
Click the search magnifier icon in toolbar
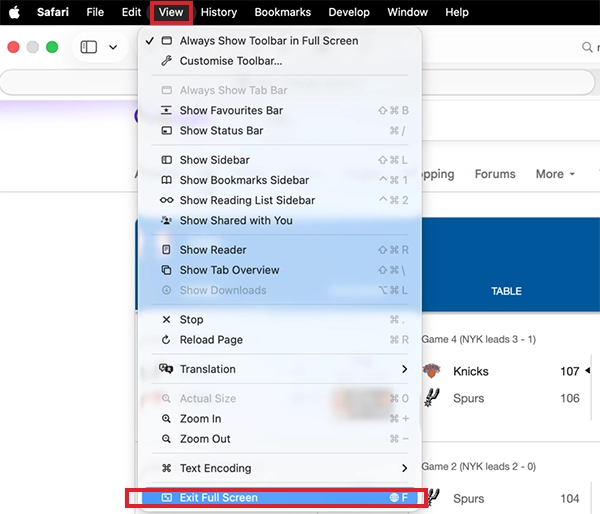[587, 47]
